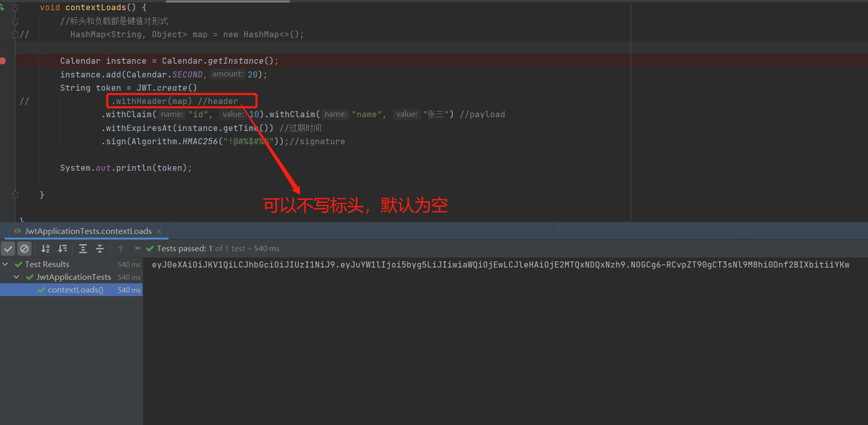Remove the breakpoint on the Calendar instance line

point(3,61)
